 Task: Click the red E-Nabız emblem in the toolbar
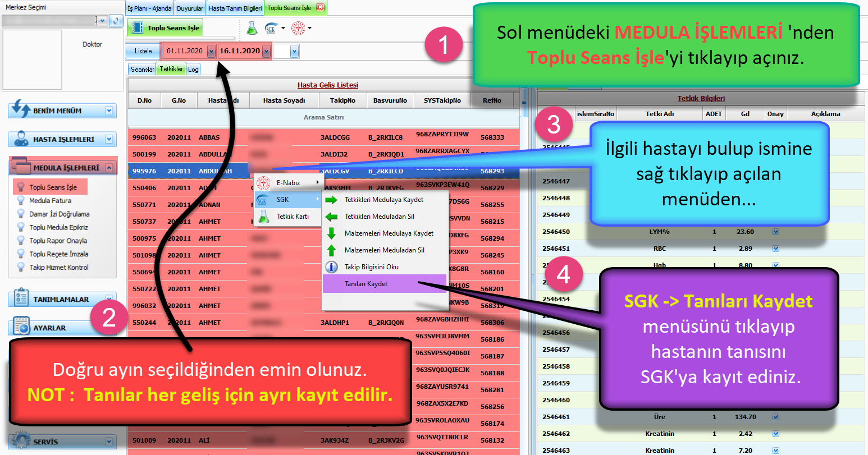tap(298, 27)
